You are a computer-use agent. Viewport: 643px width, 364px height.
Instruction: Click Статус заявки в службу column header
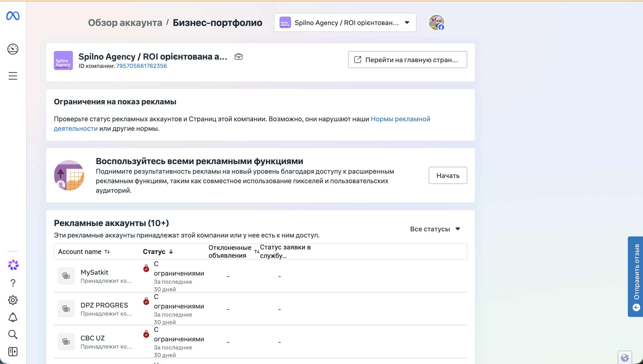tap(285, 251)
